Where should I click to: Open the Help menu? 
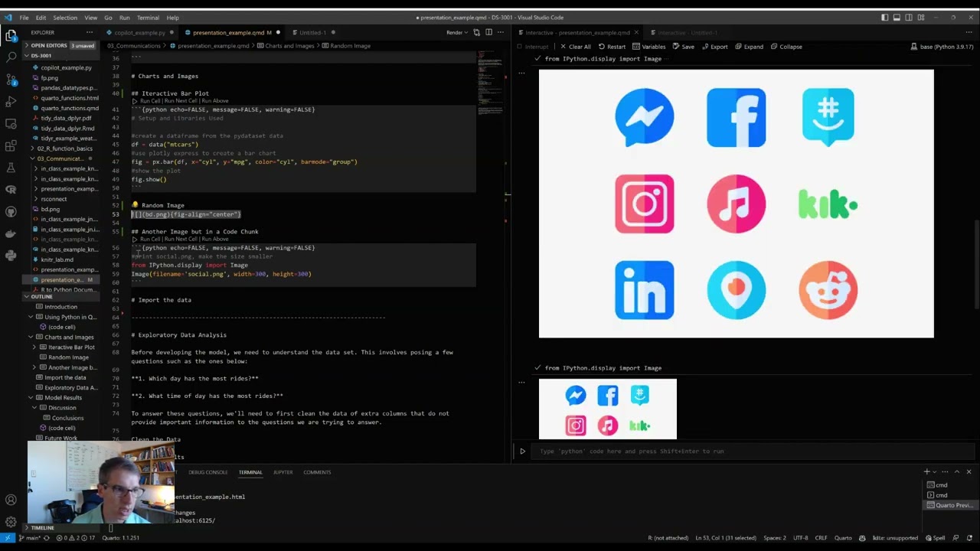point(172,18)
